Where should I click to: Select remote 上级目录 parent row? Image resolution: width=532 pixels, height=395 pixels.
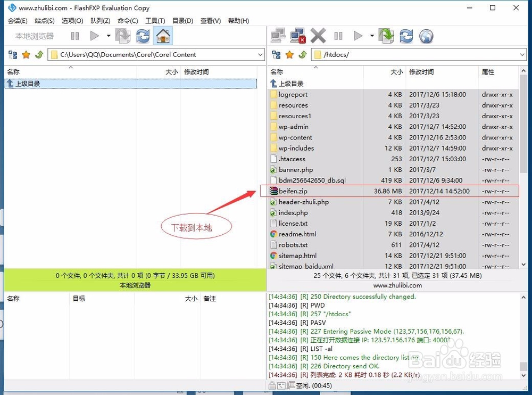click(x=393, y=84)
